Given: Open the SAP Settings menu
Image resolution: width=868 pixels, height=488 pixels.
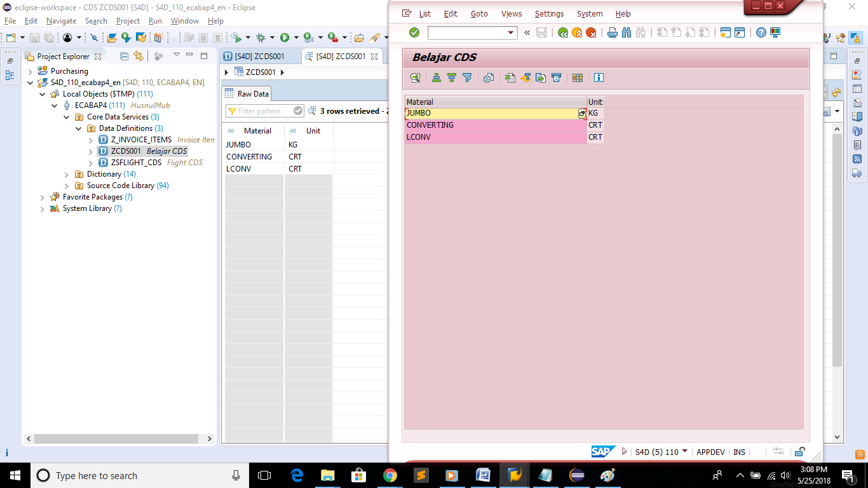Looking at the screenshot, I should 549,13.
